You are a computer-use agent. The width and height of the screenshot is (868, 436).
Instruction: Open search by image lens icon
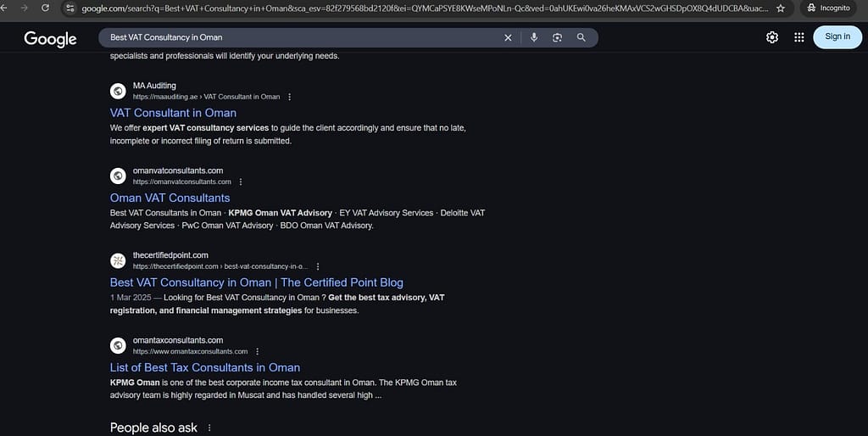click(x=558, y=37)
